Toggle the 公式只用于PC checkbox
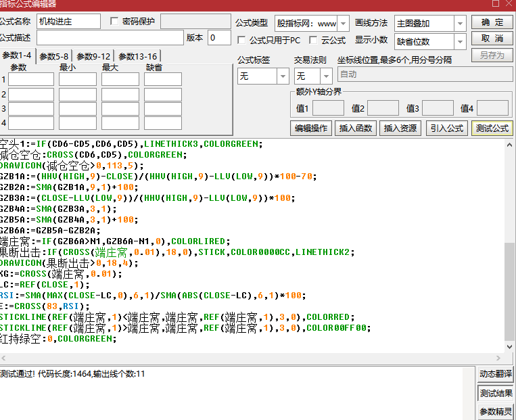The width and height of the screenshot is (516, 420). point(241,41)
